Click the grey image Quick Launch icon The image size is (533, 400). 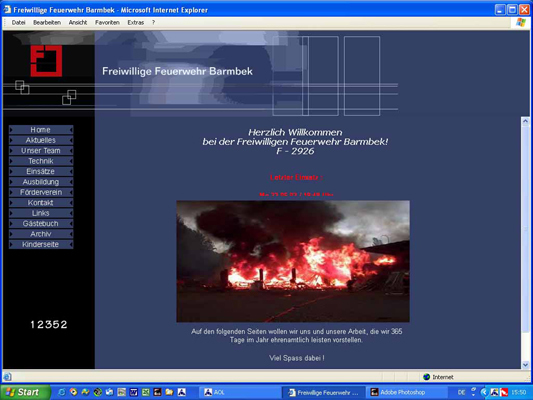tap(121, 392)
